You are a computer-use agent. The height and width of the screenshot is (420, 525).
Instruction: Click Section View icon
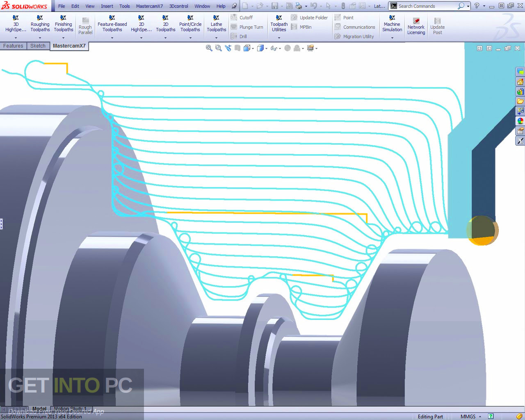(x=237, y=48)
